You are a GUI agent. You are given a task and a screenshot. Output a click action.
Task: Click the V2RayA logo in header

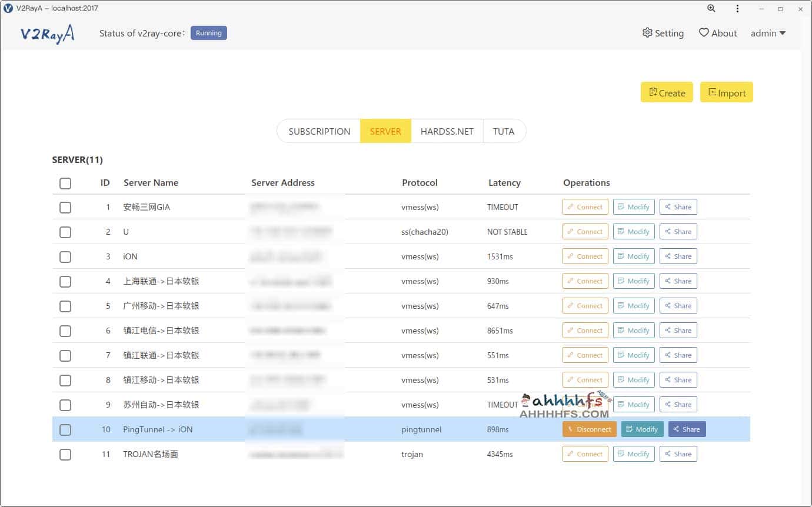[47, 34]
